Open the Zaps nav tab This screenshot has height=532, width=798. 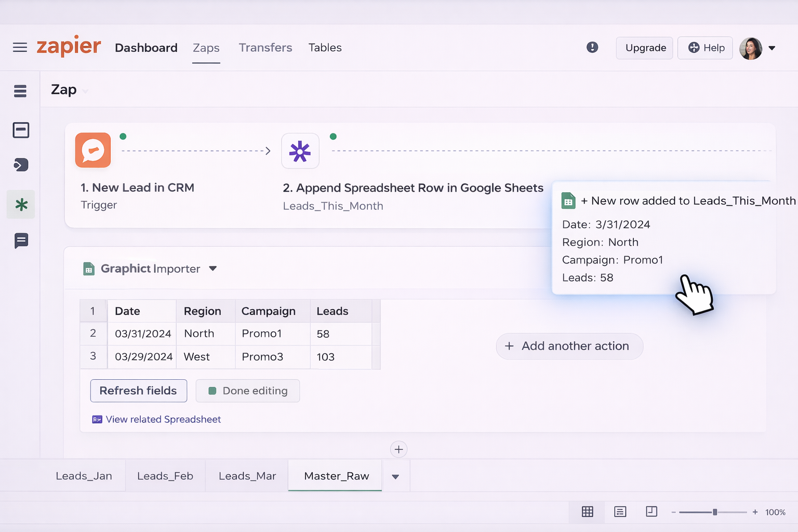click(x=206, y=48)
